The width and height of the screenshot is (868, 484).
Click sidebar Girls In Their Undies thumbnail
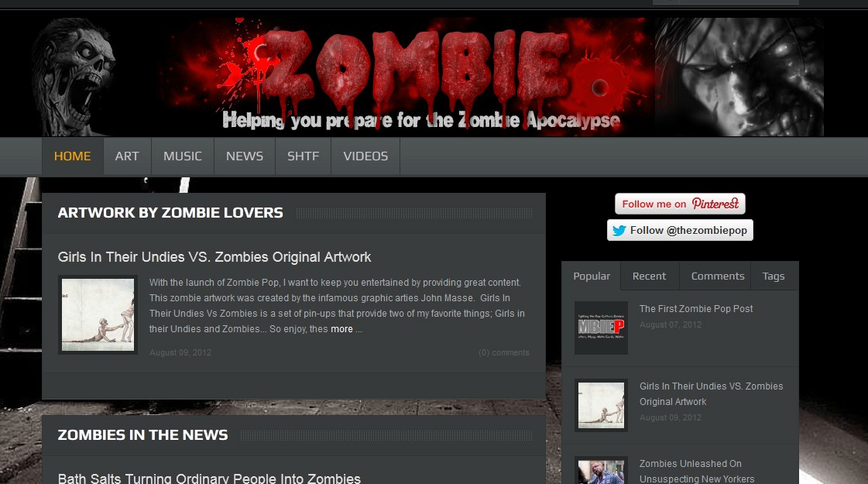(x=601, y=405)
